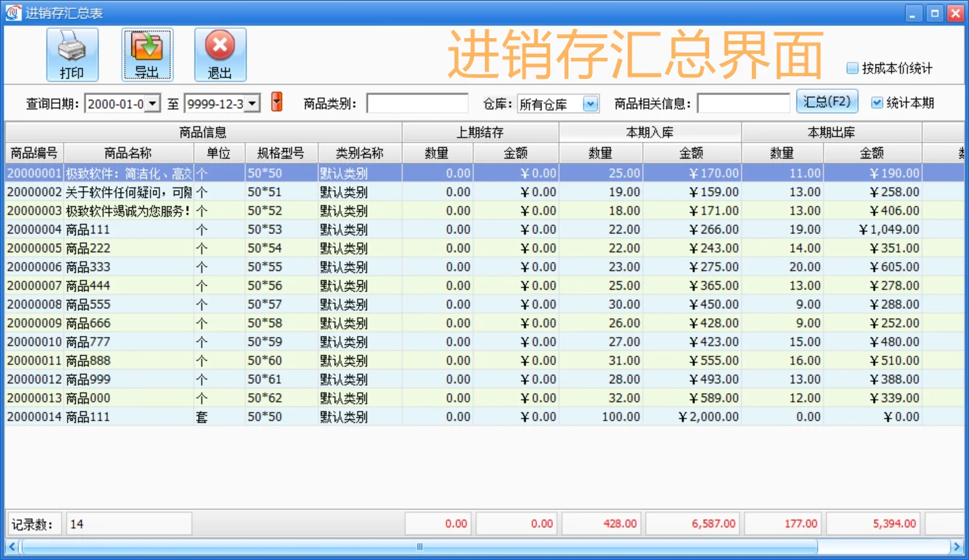This screenshot has width=969, height=560.
Task: Click the 打印 (Print) toolbar icon
Action: [x=72, y=54]
